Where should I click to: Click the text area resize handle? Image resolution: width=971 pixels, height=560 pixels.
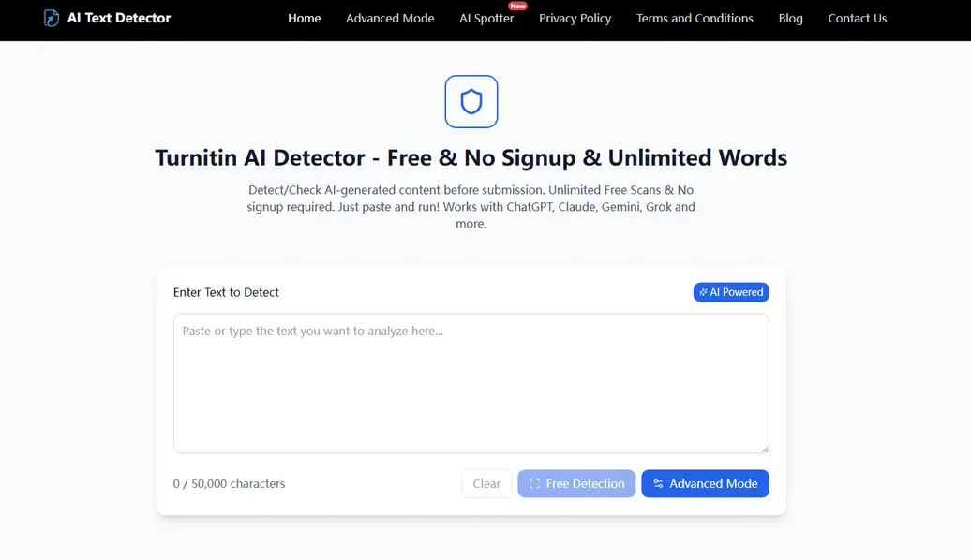pos(765,449)
